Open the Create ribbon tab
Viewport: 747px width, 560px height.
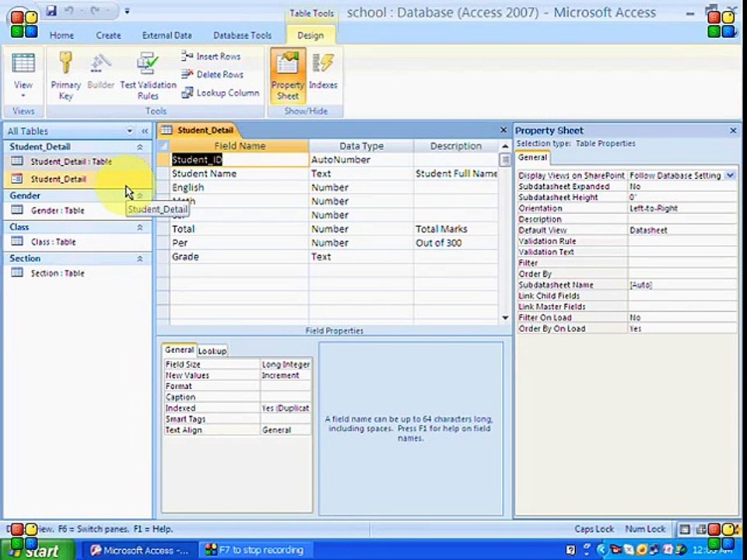[108, 35]
